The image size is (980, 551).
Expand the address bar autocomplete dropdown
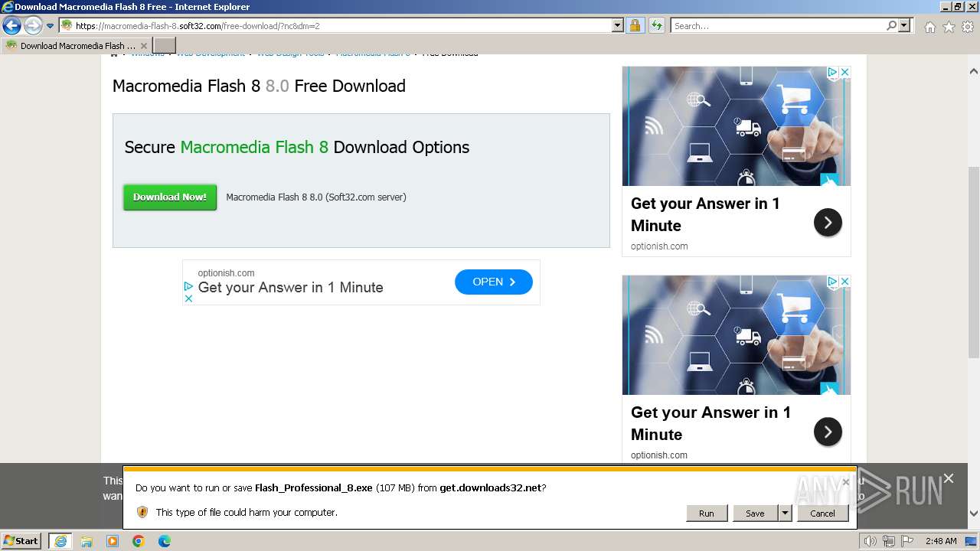[x=618, y=25]
